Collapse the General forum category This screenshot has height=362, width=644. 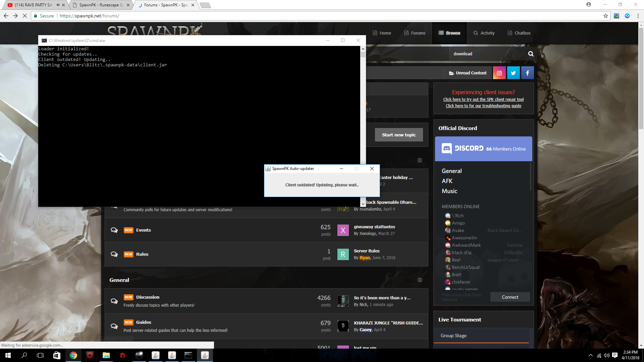[x=420, y=280]
